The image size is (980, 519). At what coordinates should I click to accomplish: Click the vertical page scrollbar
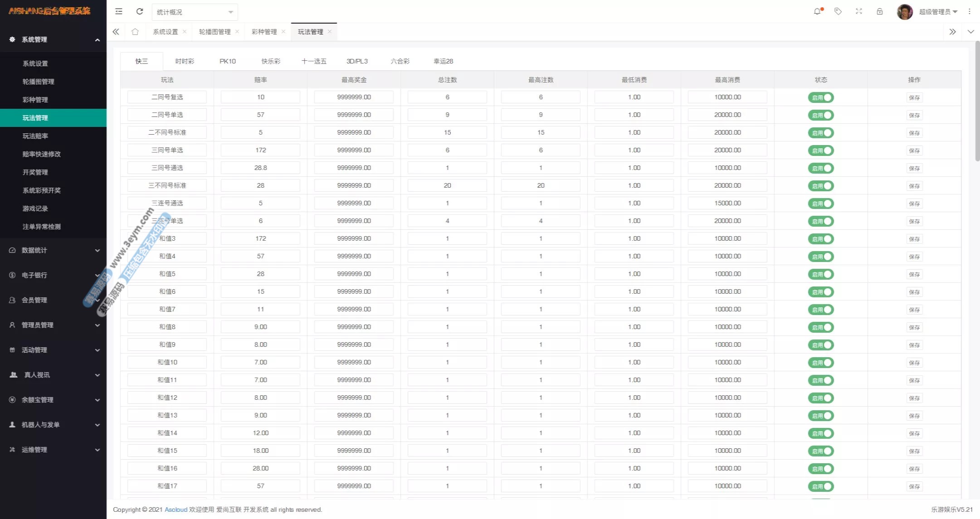coord(977,101)
